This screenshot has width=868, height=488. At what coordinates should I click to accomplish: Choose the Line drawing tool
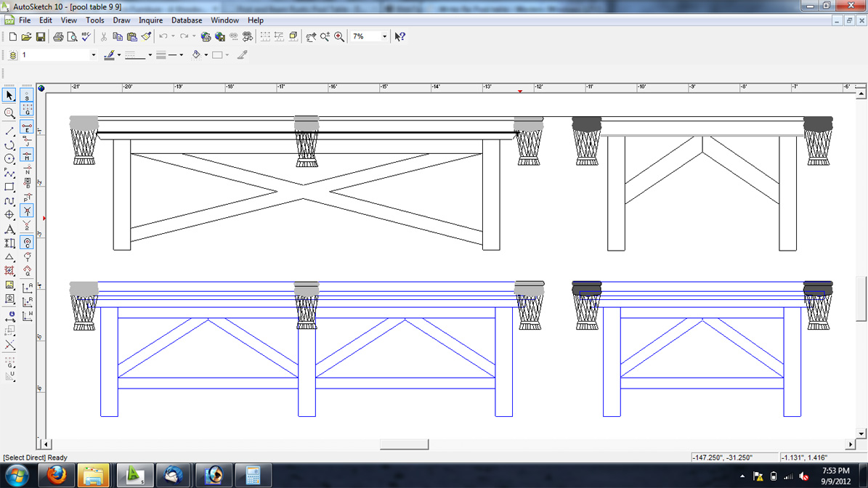click(9, 131)
